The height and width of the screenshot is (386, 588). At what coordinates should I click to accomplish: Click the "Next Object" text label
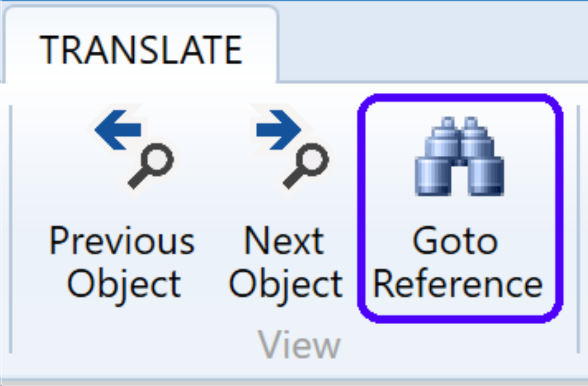coord(285,261)
